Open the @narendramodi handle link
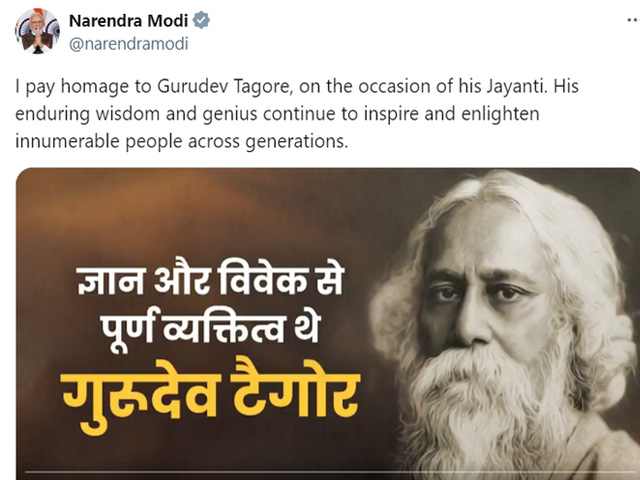Viewport: 640px width, 480px height. point(129,44)
